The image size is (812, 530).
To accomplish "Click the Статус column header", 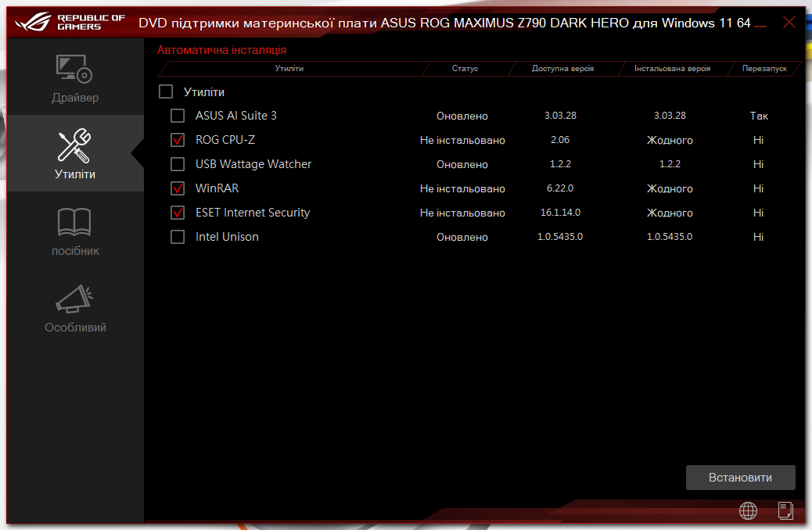I will (x=465, y=69).
